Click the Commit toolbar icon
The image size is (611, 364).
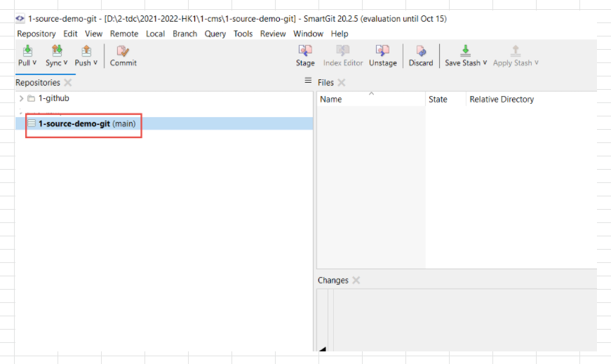(x=123, y=51)
